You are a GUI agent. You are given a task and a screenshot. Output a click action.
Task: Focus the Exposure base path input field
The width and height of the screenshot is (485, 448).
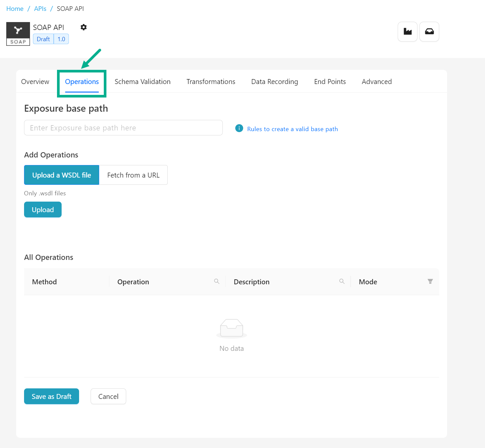pyautogui.click(x=123, y=128)
